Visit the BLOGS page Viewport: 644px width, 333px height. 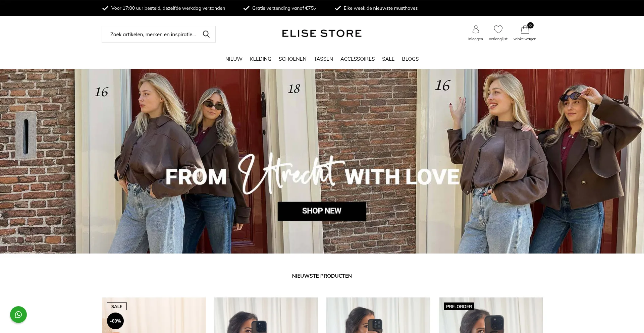tap(410, 59)
